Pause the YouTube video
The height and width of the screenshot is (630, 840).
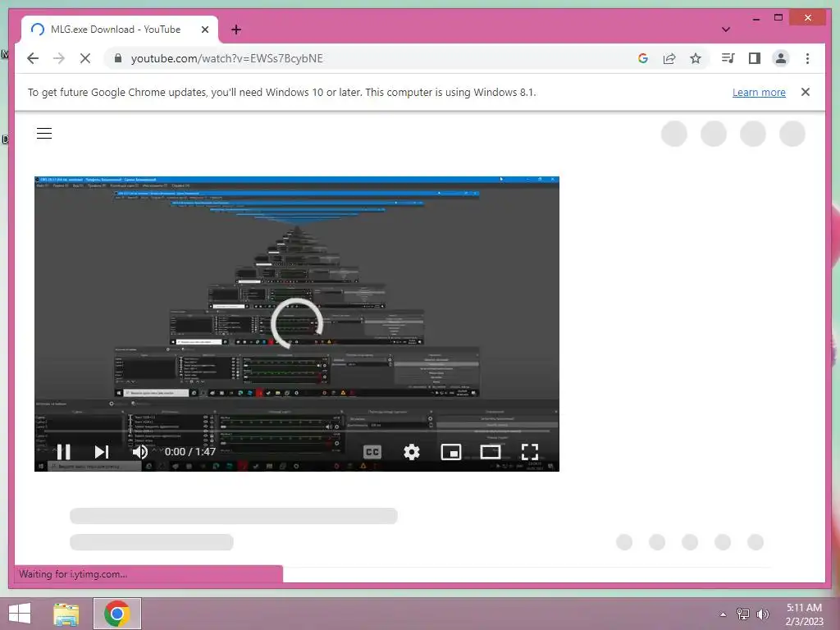[64, 452]
